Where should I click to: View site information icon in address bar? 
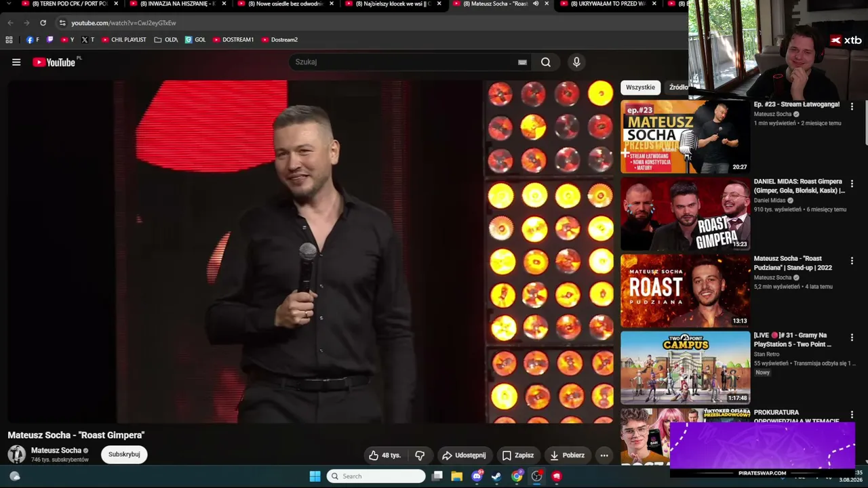coord(62,23)
